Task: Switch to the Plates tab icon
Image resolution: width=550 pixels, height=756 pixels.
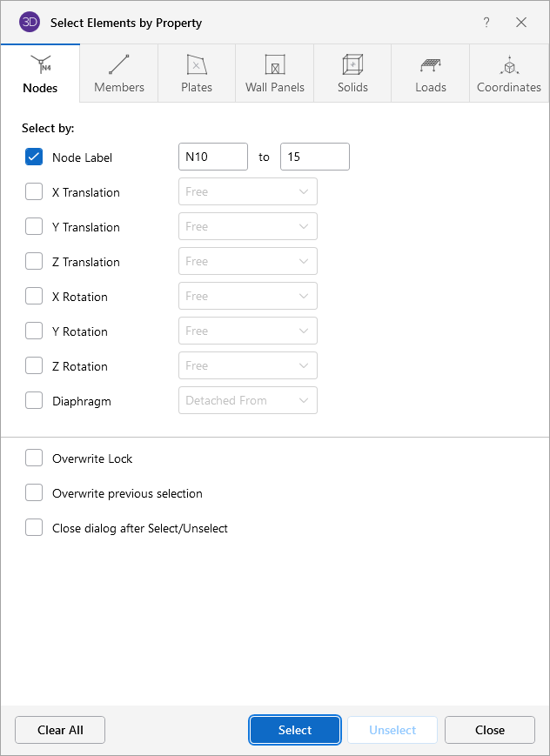Action: (197, 65)
